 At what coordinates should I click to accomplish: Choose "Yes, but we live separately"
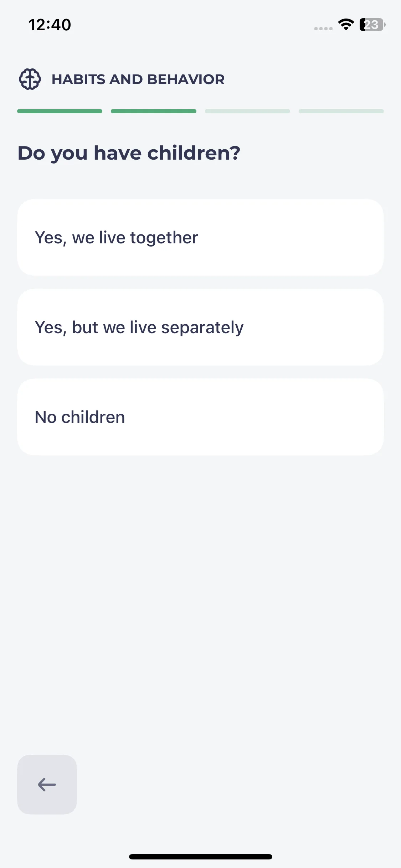tap(200, 327)
